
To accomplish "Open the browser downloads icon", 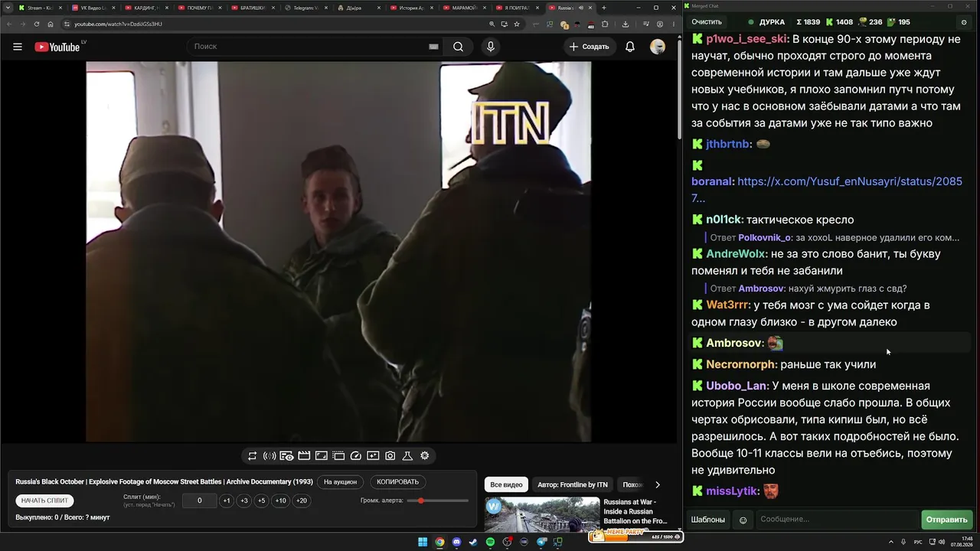I will (x=626, y=24).
